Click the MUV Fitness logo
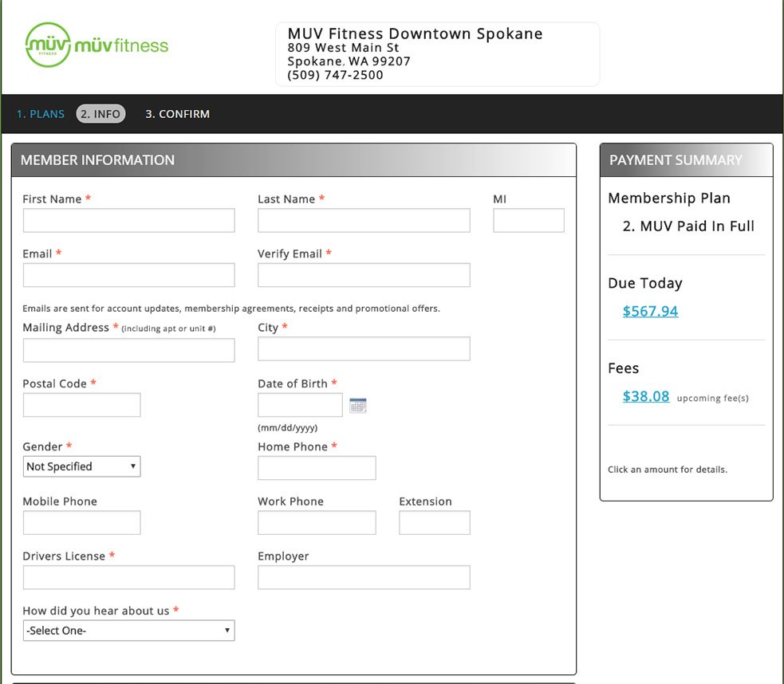 (97, 45)
